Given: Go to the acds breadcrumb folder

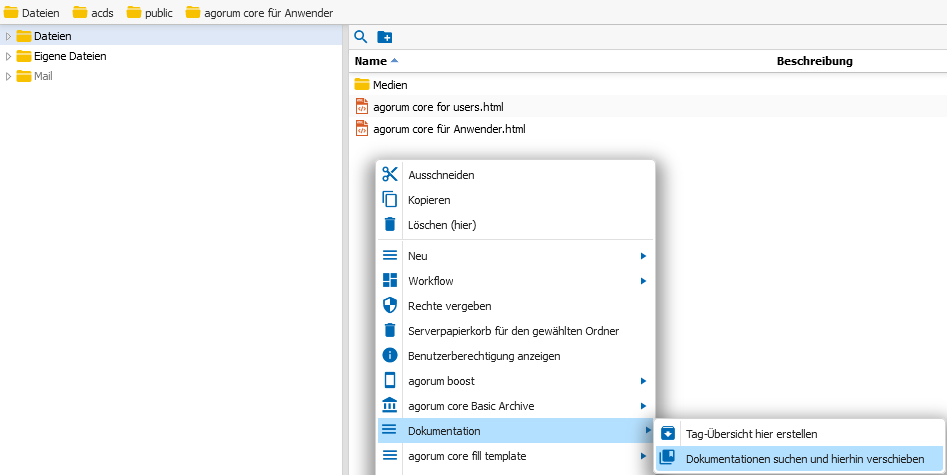Looking at the screenshot, I should tap(93, 13).
